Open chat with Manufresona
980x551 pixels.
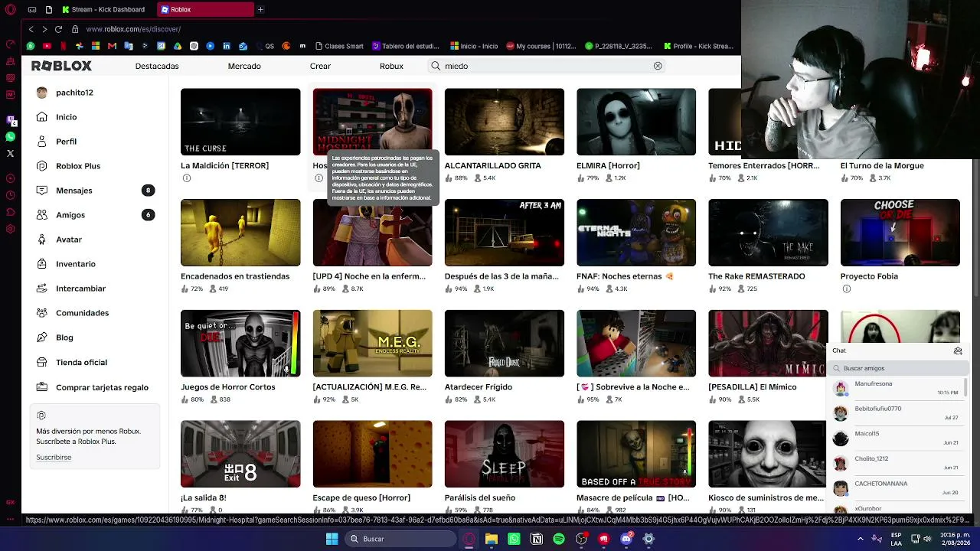tap(896, 388)
